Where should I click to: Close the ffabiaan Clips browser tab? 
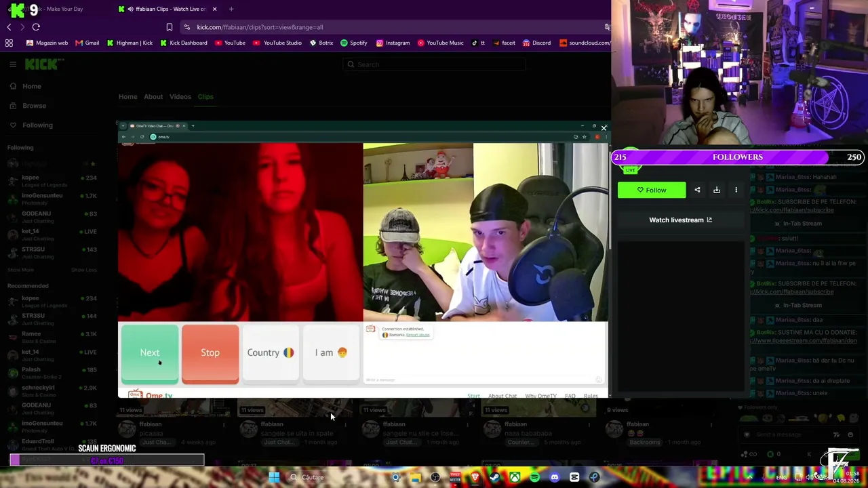(x=214, y=9)
